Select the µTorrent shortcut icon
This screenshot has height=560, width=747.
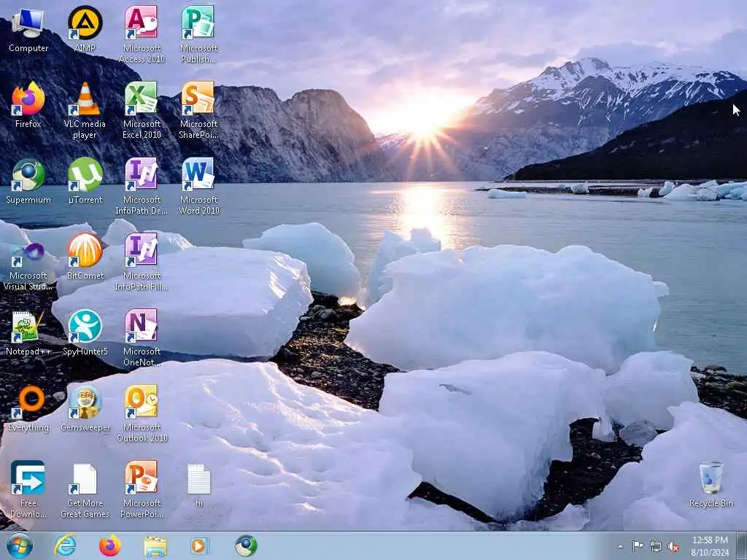pyautogui.click(x=85, y=182)
